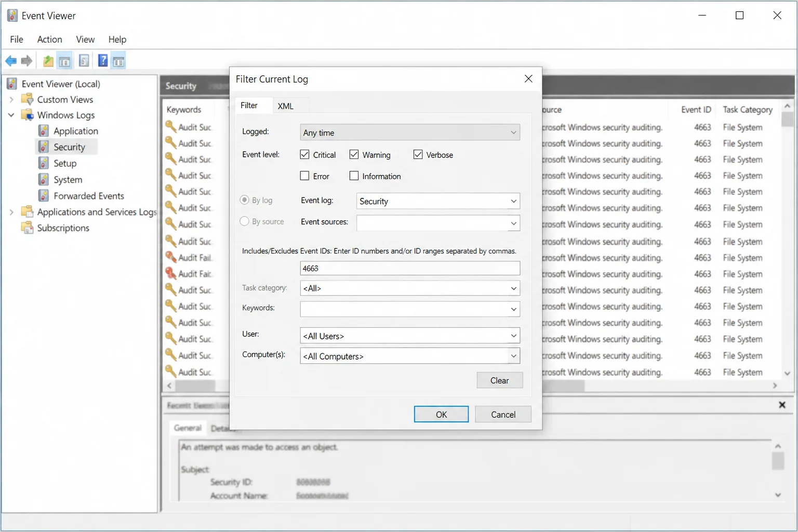Screen dimensions: 798x532
Task: Click the Cancel button
Action: (x=503, y=415)
